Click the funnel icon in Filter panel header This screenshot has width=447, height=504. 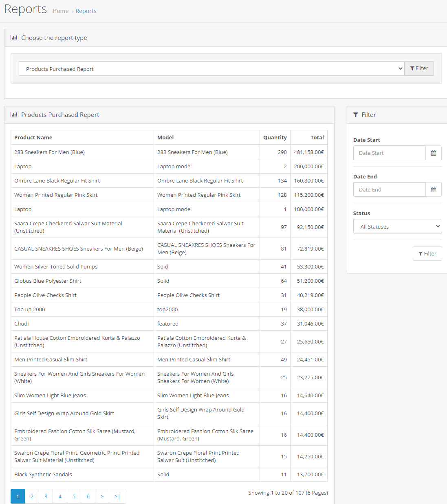[356, 115]
